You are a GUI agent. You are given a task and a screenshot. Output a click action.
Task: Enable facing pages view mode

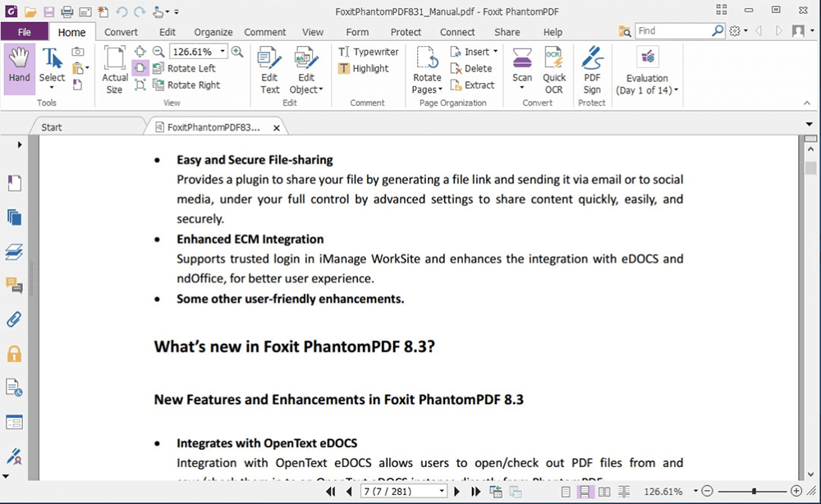pyautogui.click(x=604, y=492)
